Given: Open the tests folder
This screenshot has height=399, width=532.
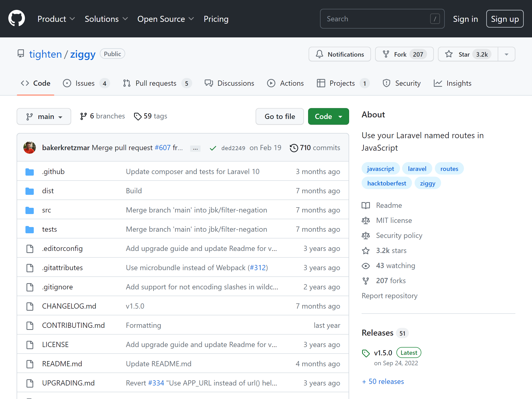Looking at the screenshot, I should click(49, 229).
